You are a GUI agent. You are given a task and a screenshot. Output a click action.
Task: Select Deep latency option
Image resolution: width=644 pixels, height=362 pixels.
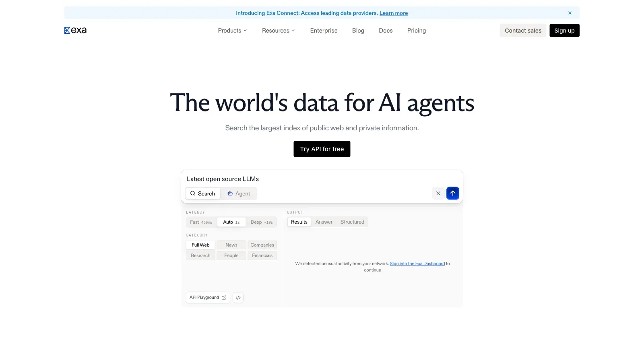262,222
